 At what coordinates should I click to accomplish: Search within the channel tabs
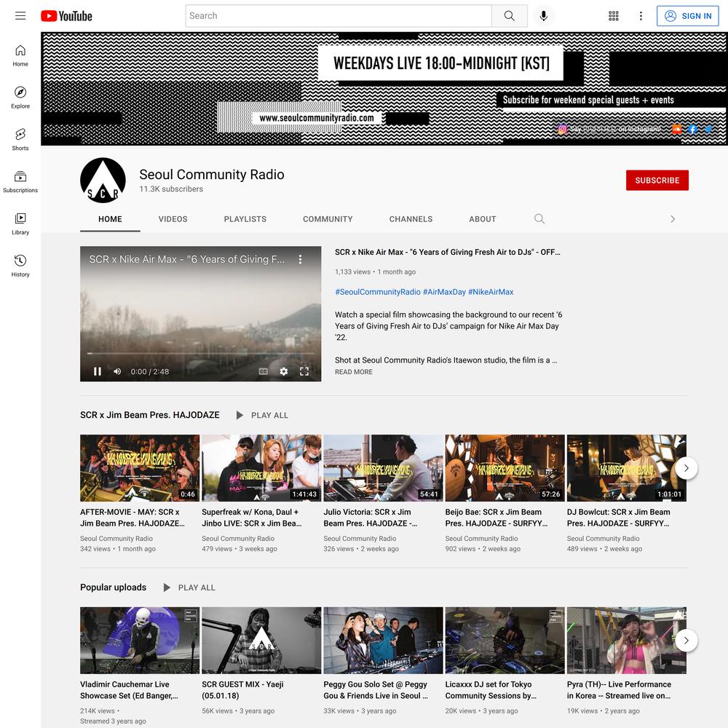(x=539, y=218)
